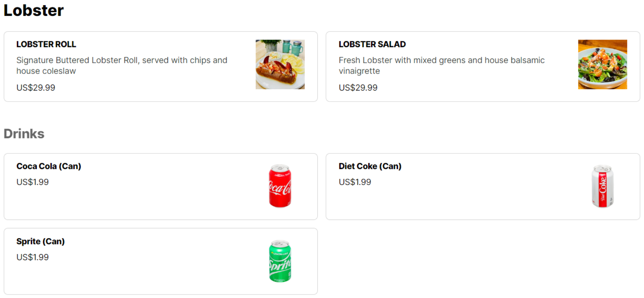Open the LOBSTER SALAD item title

pyautogui.click(x=372, y=44)
